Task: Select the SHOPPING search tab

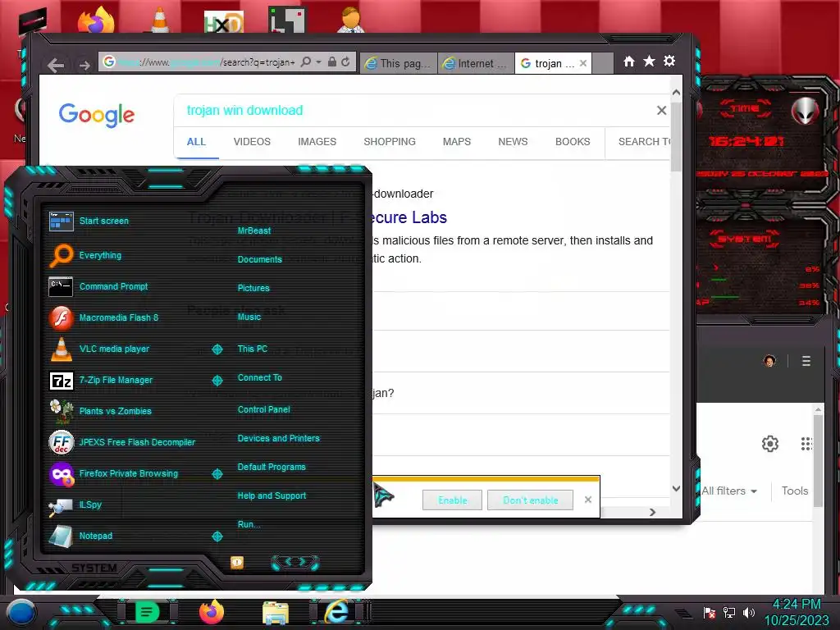Action: tap(390, 141)
